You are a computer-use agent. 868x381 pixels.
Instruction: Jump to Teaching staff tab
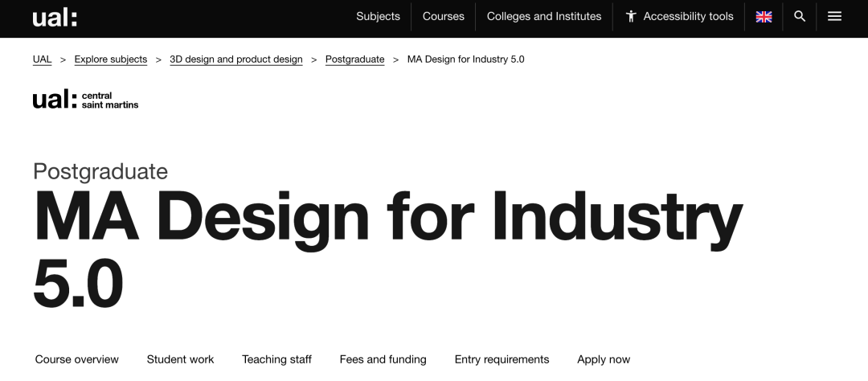[x=276, y=359]
